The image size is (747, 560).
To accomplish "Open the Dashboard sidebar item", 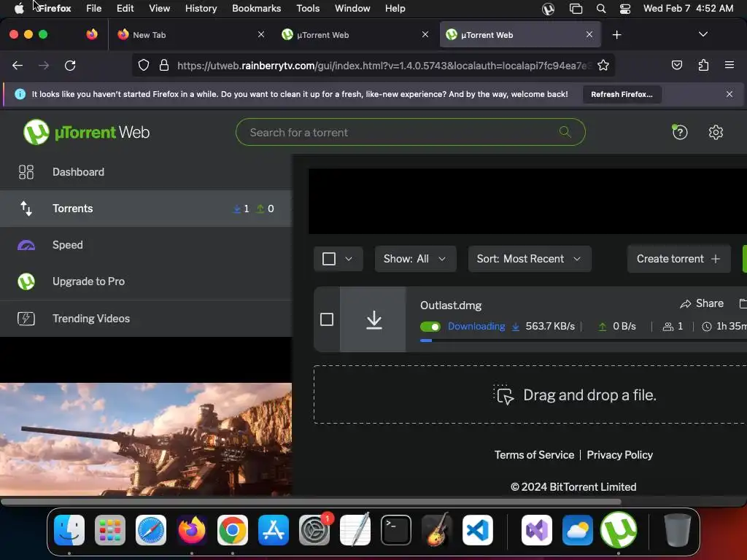I will [146, 172].
